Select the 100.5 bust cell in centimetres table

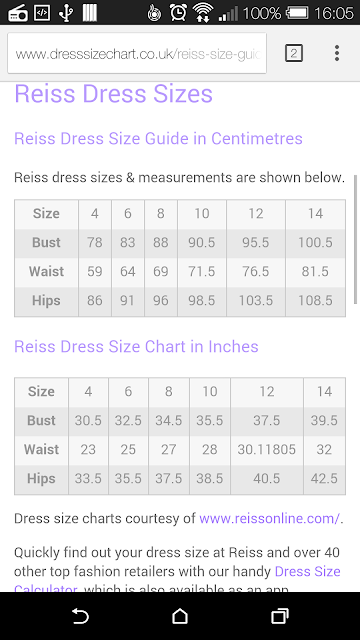pos(315,242)
